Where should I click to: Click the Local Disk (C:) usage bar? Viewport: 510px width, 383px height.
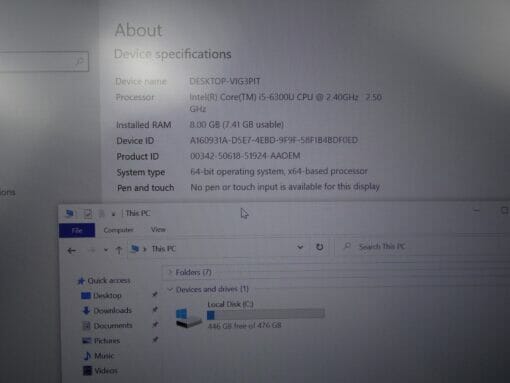(x=266, y=314)
